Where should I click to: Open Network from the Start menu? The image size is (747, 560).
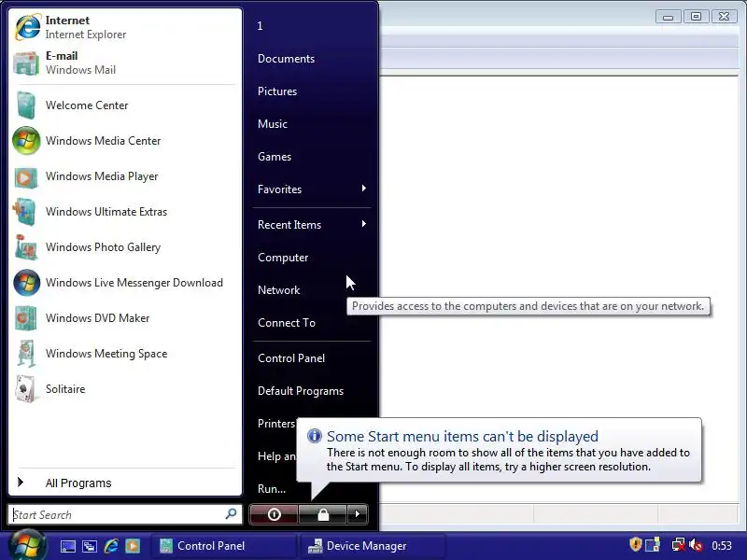(x=278, y=290)
